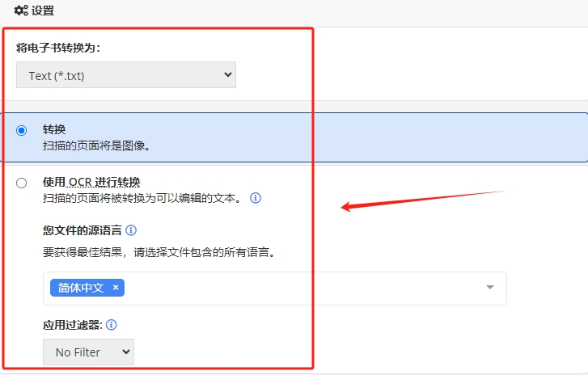Click the 使用 OCR 进行转换 label text
This screenshot has width=588, height=375.
coord(91,182)
